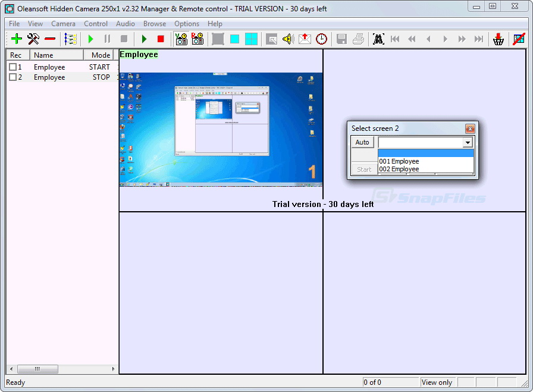Click the basket download icon
Viewport: 533px width, 392px height.
pyautogui.click(x=498, y=39)
